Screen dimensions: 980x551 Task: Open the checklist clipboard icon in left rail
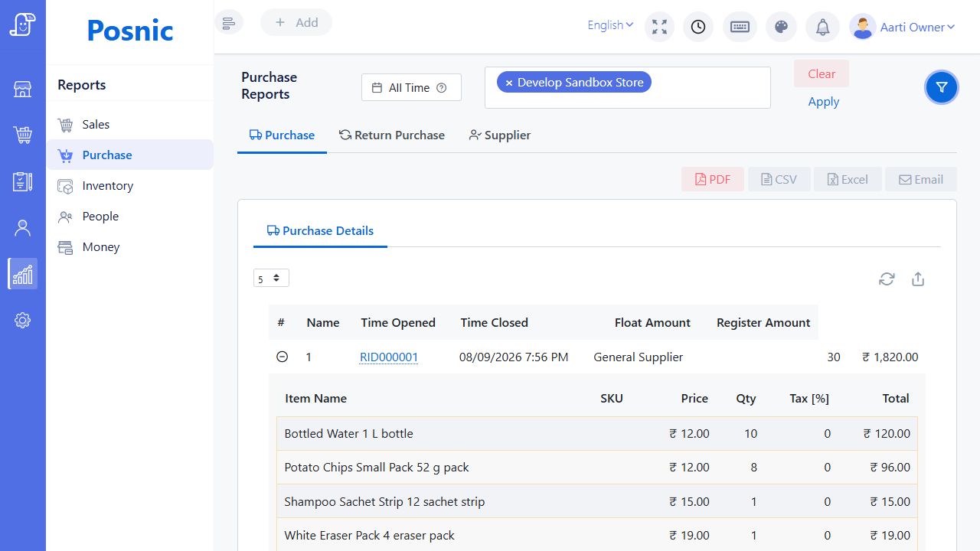[22, 181]
